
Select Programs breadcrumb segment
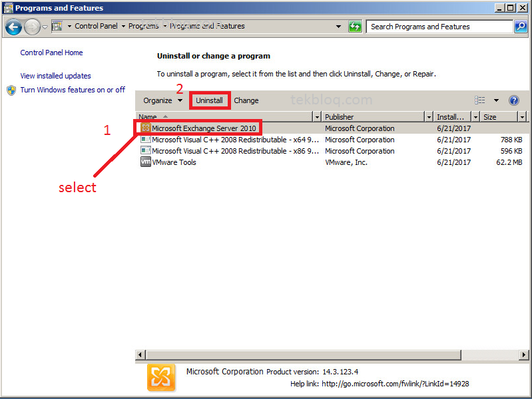(x=143, y=26)
